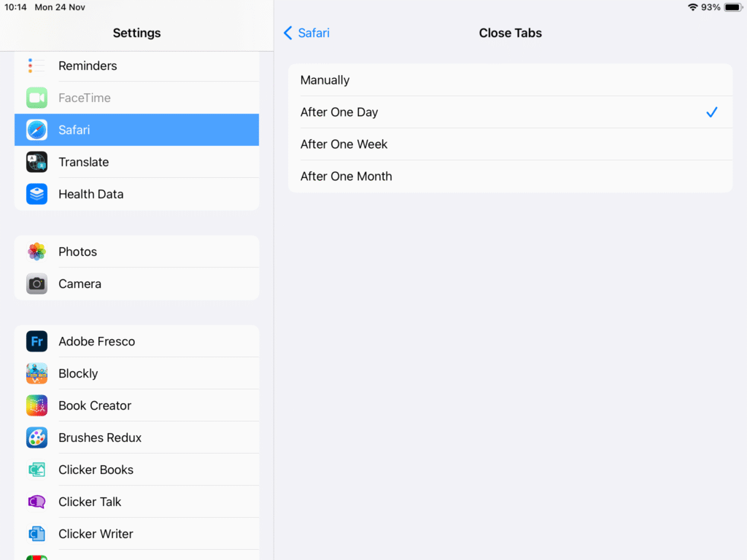This screenshot has height=560, width=747.
Task: Tap the Photos flower icon
Action: click(36, 252)
